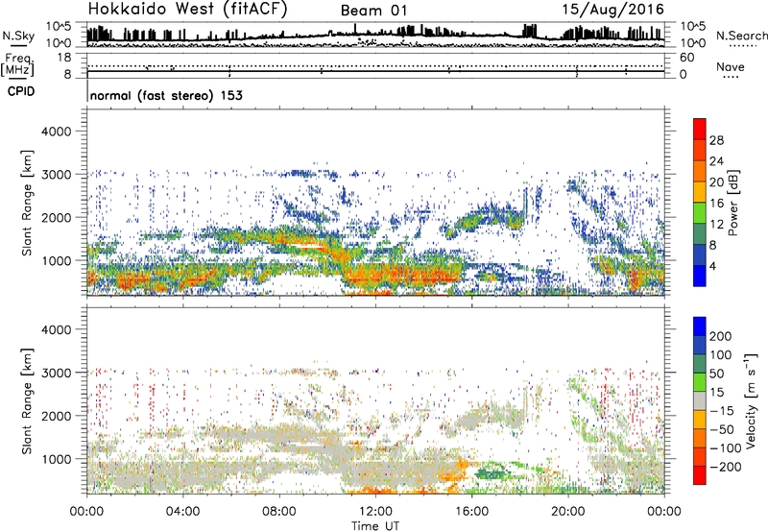Image resolution: width=768 pixels, height=532 pixels.
Task: Click the "200" value on the velocity colorbar
Action: pyautogui.click(x=721, y=336)
